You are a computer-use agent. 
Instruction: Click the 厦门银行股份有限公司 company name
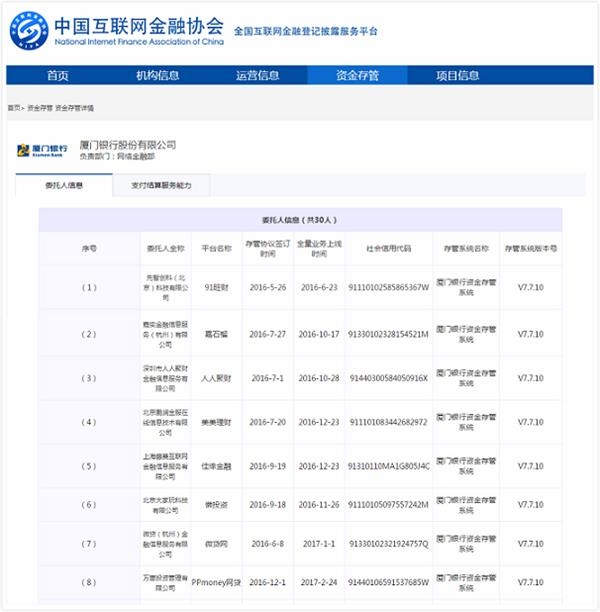coord(128,145)
